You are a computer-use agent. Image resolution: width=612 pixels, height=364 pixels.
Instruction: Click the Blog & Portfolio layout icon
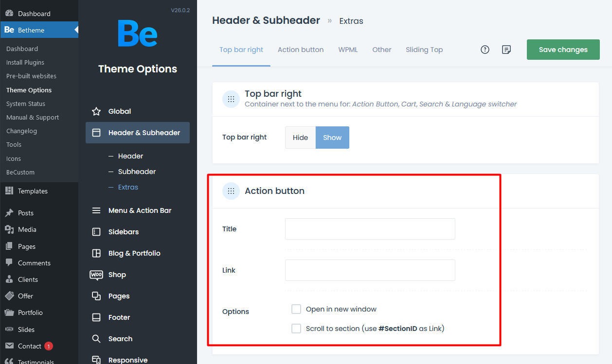click(96, 253)
